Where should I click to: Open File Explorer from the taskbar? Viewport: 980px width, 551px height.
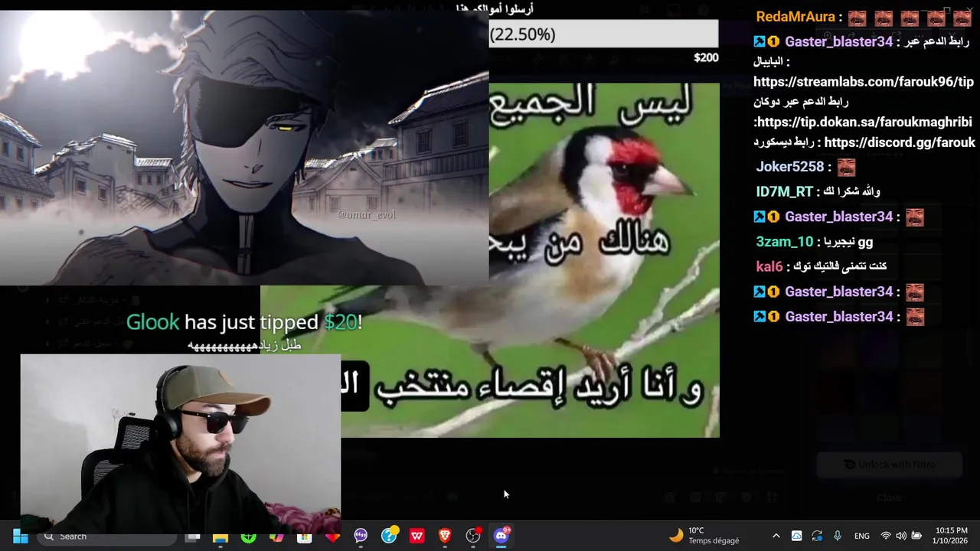click(x=220, y=536)
